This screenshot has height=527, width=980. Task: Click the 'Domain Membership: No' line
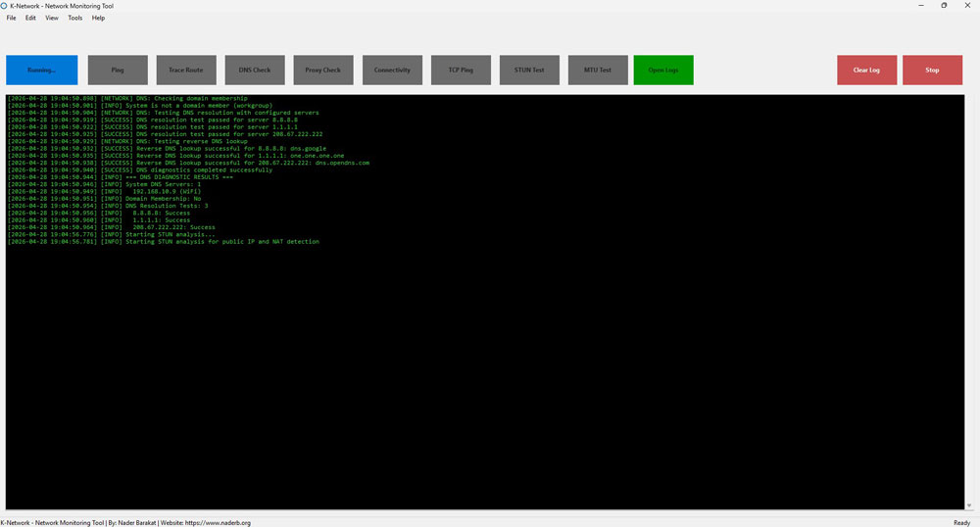(x=105, y=199)
